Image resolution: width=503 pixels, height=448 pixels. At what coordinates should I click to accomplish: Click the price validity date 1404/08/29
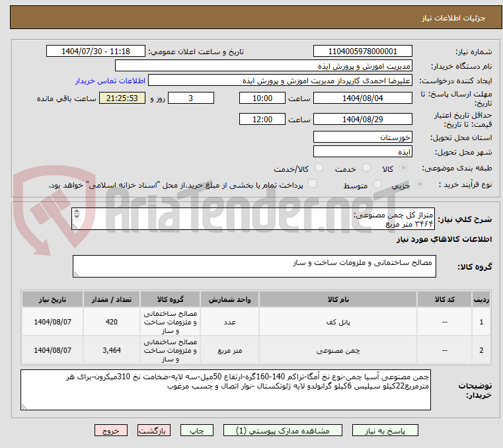362,119
